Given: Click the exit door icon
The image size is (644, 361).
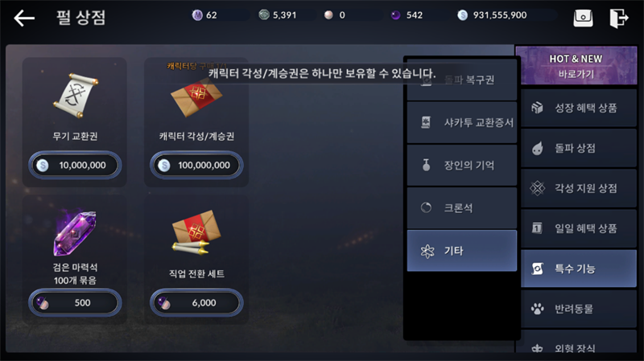Looking at the screenshot, I should 618,18.
